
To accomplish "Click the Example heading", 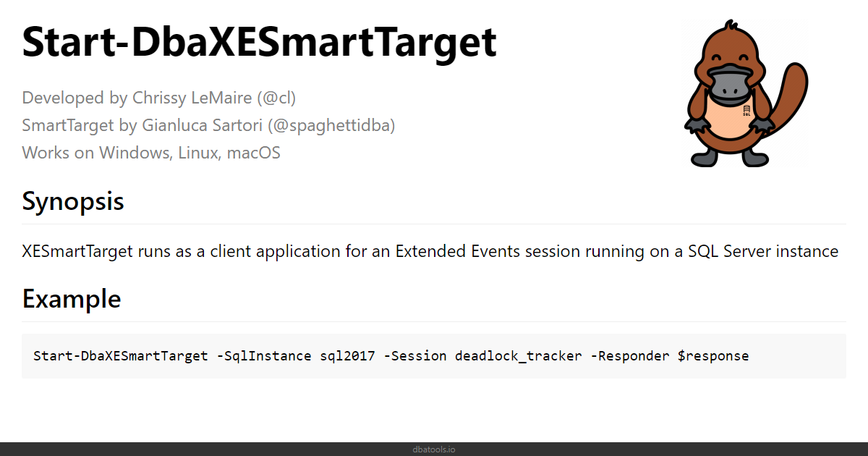I will click(72, 298).
